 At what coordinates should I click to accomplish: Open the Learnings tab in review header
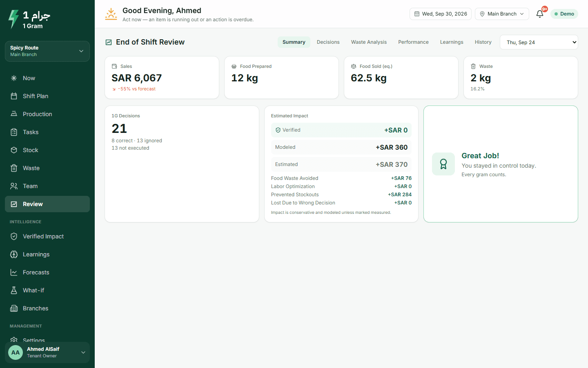452,42
